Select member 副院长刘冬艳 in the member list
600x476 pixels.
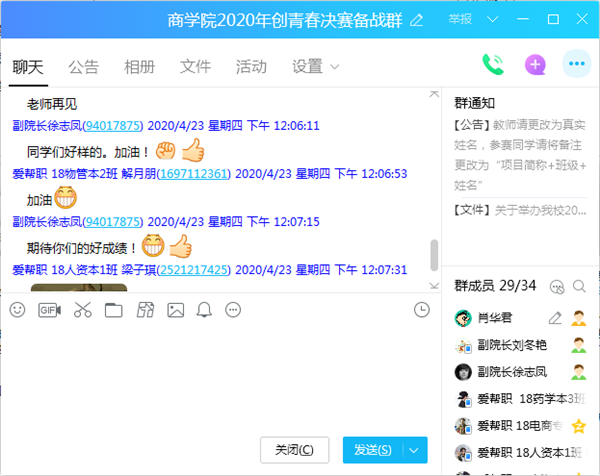pos(512,345)
